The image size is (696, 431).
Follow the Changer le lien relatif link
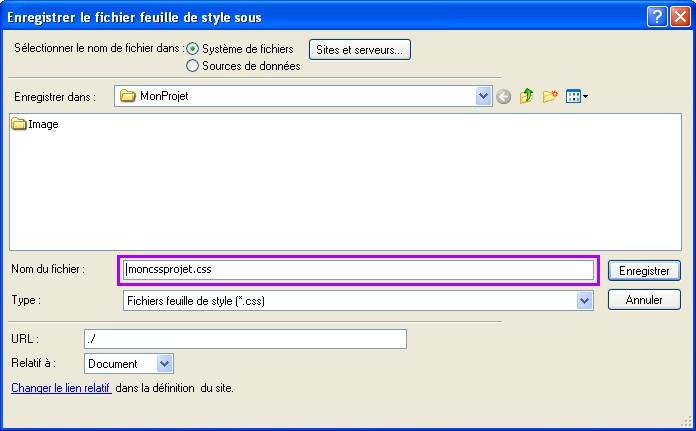[61, 388]
